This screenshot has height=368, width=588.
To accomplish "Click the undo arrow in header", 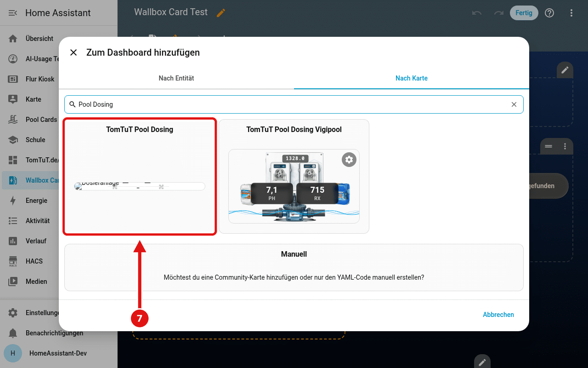I will [x=477, y=13].
